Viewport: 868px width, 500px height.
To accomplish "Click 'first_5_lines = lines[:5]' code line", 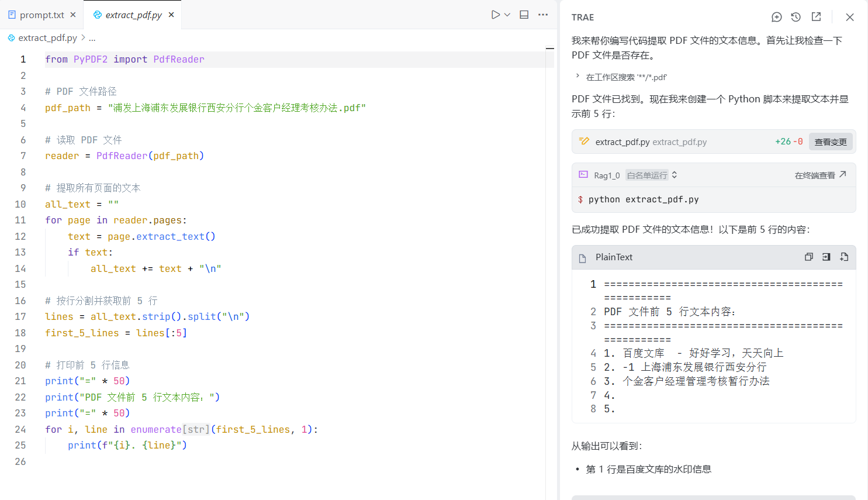I will click(116, 333).
